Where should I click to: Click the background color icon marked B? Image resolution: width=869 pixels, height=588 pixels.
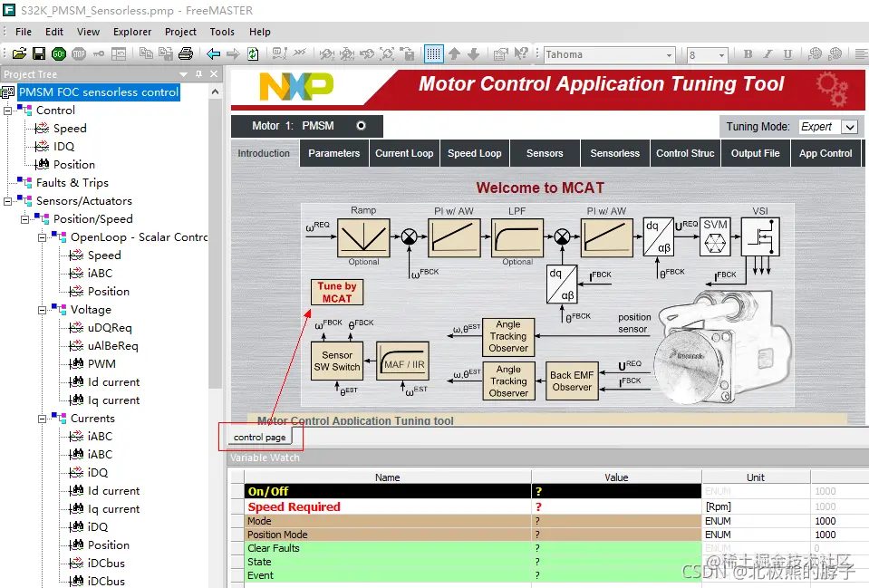coord(835,53)
